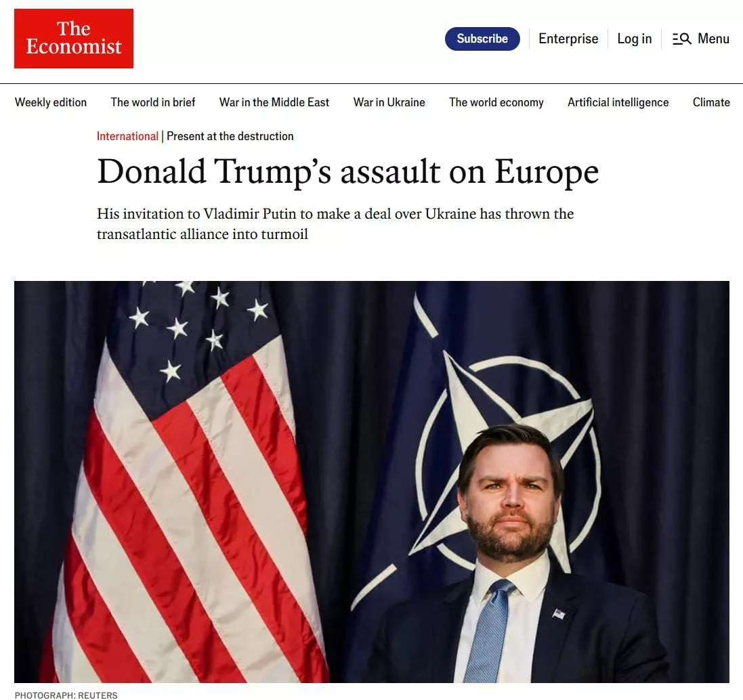Screen dimensions: 743x700
Task: Click The Economist red logo
Action: click(x=73, y=39)
